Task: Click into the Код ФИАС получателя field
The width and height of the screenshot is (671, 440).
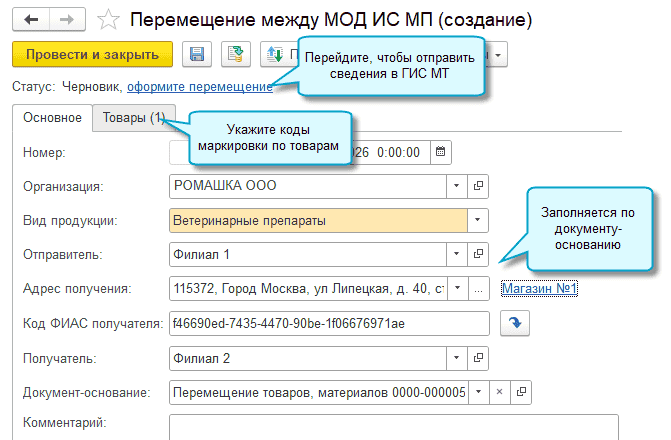Action: click(328, 324)
